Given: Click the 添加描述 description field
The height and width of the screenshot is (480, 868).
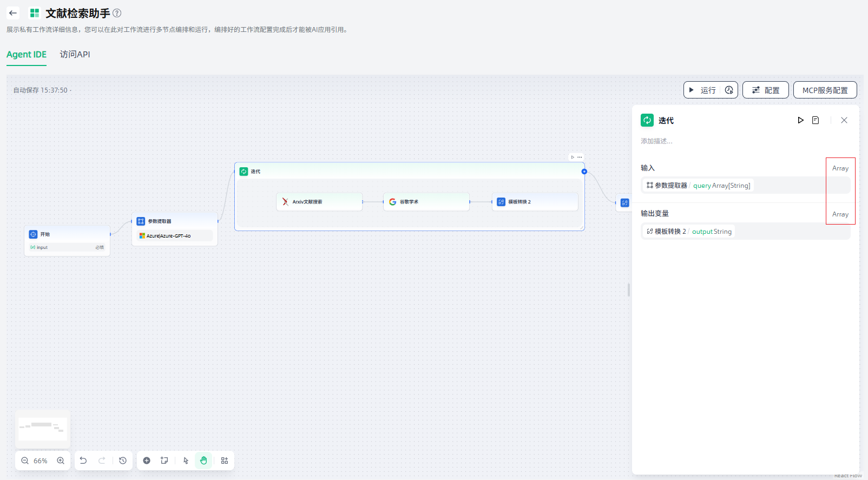Looking at the screenshot, I should click(x=656, y=141).
